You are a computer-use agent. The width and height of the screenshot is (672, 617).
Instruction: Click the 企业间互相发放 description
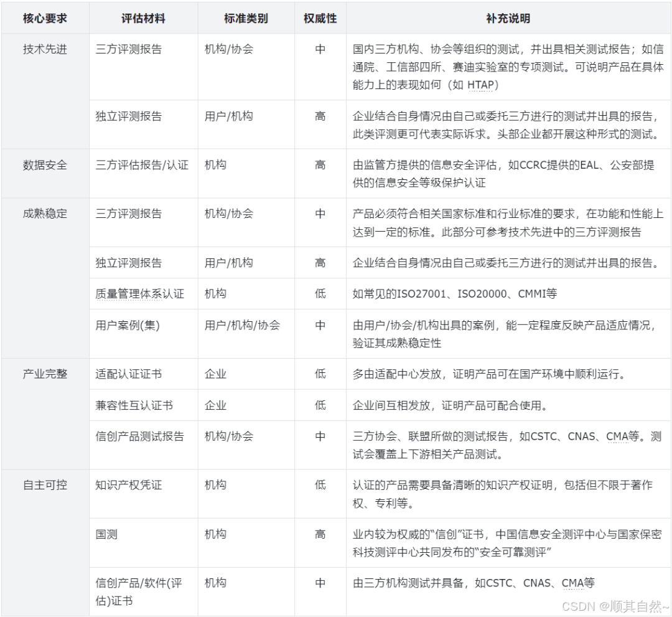pos(450,405)
